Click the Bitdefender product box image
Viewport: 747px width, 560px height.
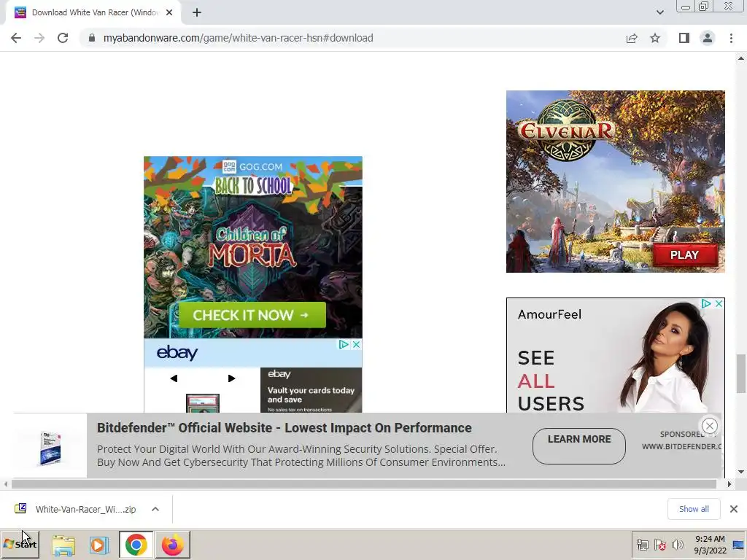coord(50,448)
